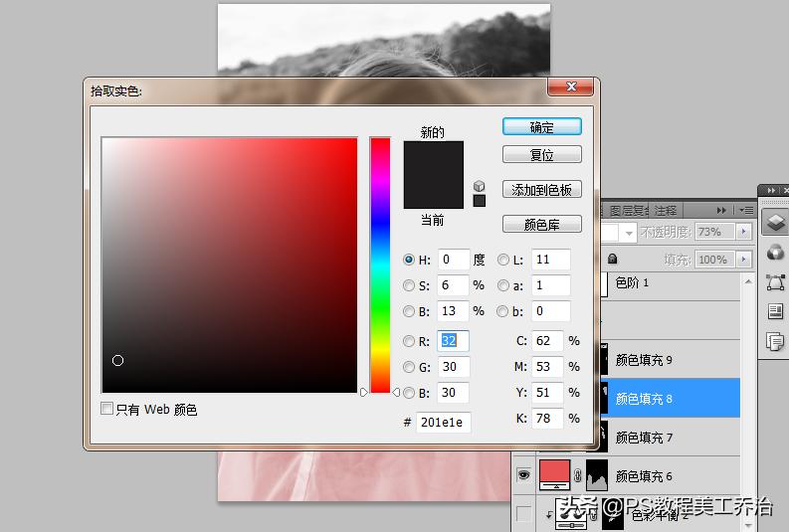Click the red saturation-brightness color field
Screen dimensions: 789x532
tap(230, 265)
